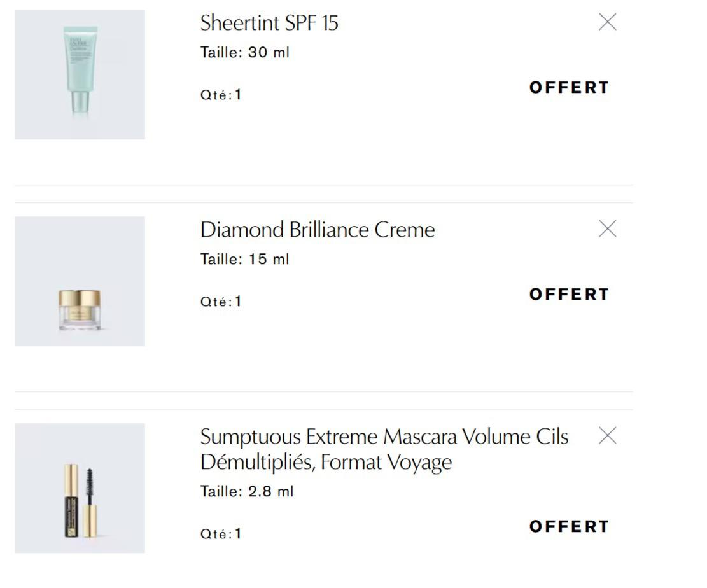707x588 pixels.
Task: Remove Diamond Brilliance Creme with the X icon
Action: point(608,229)
